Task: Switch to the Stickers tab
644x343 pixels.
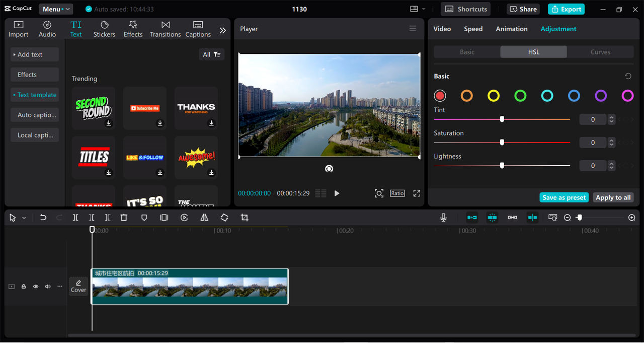Action: [x=104, y=29]
